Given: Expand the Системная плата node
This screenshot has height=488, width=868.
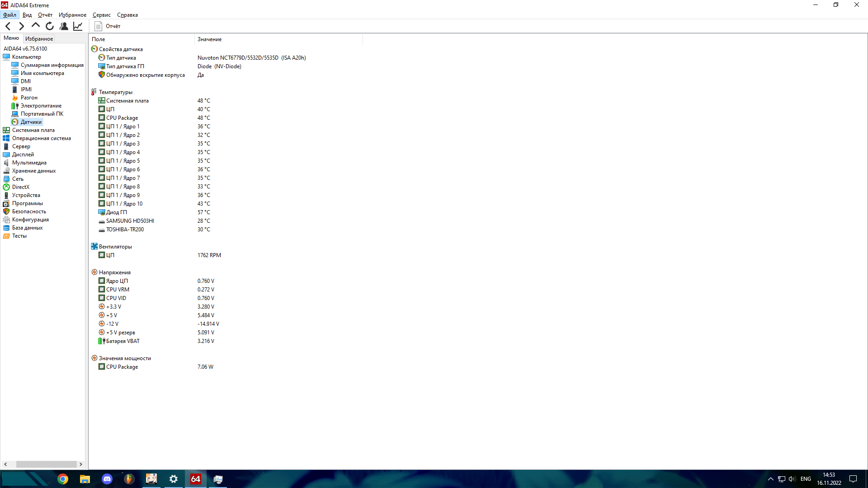Looking at the screenshot, I should tap(33, 130).
